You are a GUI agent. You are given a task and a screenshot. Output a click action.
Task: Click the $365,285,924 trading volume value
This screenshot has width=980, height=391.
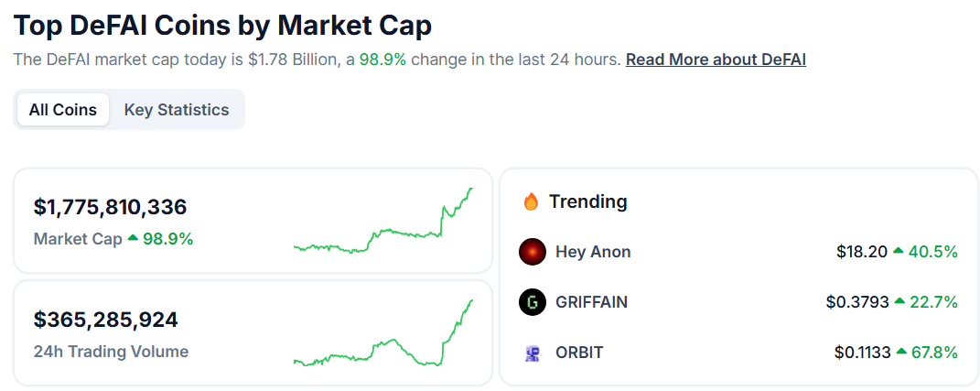[106, 320]
